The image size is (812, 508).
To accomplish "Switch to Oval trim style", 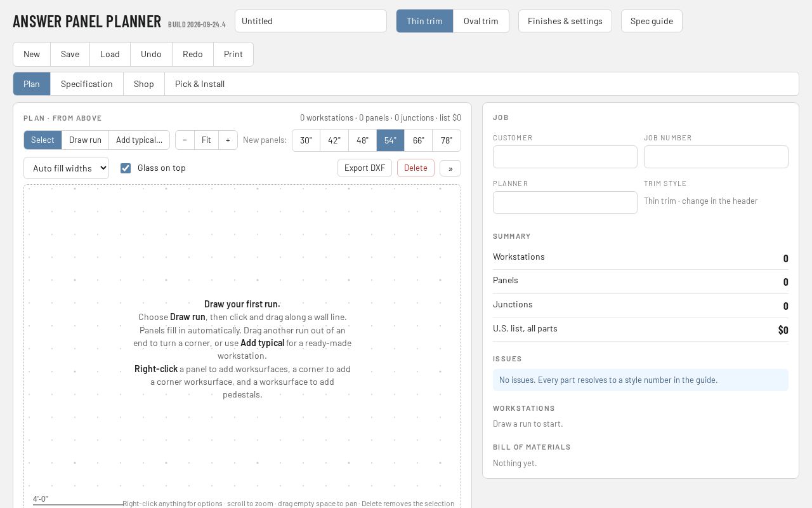I will point(481,21).
